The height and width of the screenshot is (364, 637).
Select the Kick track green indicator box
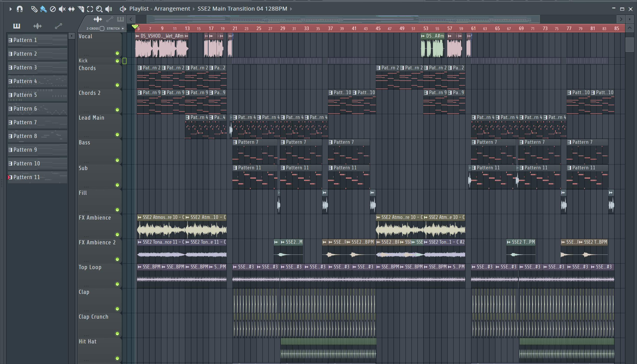(125, 61)
